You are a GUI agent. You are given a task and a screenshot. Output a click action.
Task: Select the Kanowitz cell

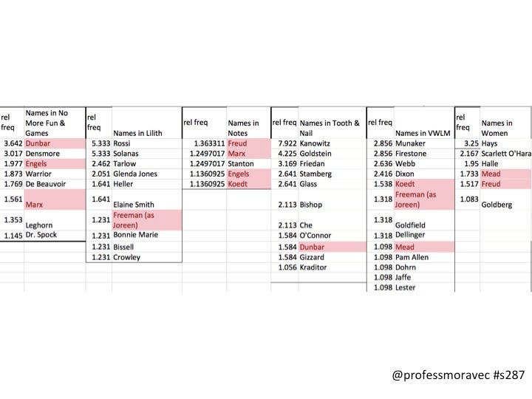[332, 143]
